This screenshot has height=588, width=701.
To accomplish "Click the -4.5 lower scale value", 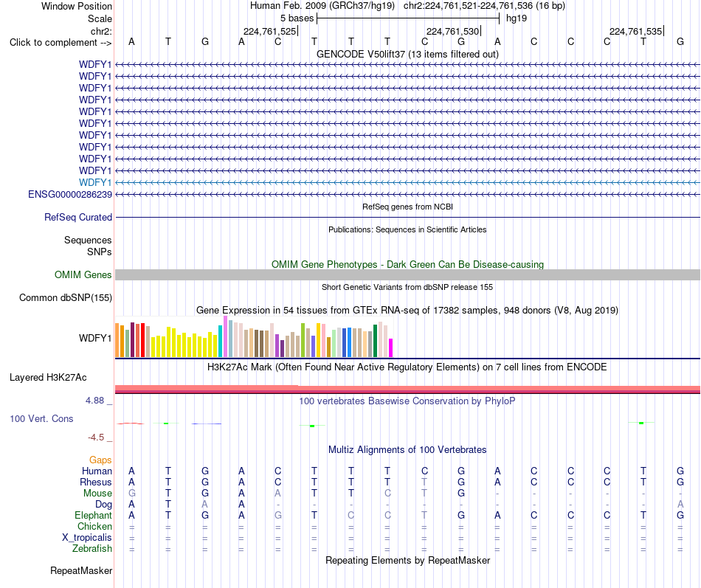I will (x=96, y=437).
